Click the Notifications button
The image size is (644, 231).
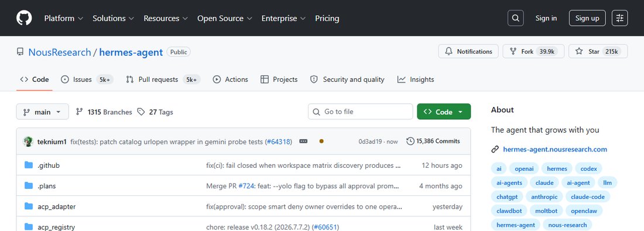tap(468, 51)
